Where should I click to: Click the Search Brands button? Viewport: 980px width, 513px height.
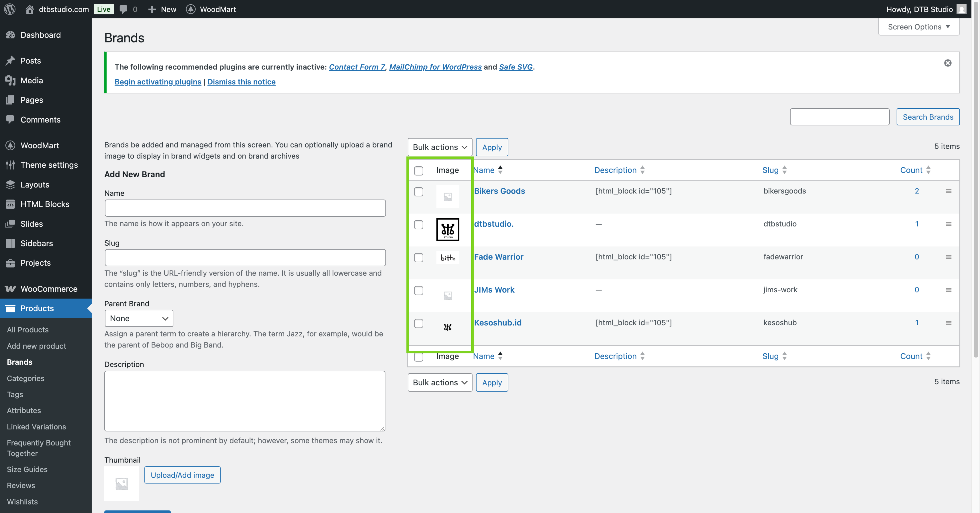click(928, 117)
